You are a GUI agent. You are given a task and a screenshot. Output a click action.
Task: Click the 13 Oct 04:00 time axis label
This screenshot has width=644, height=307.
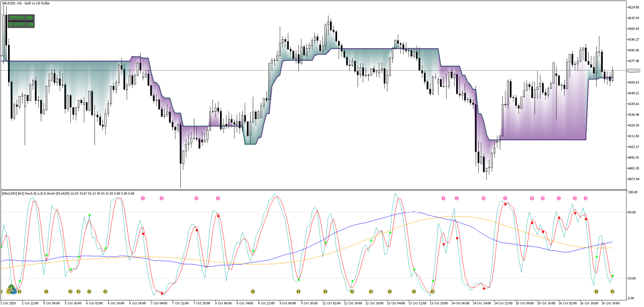tap(397, 303)
